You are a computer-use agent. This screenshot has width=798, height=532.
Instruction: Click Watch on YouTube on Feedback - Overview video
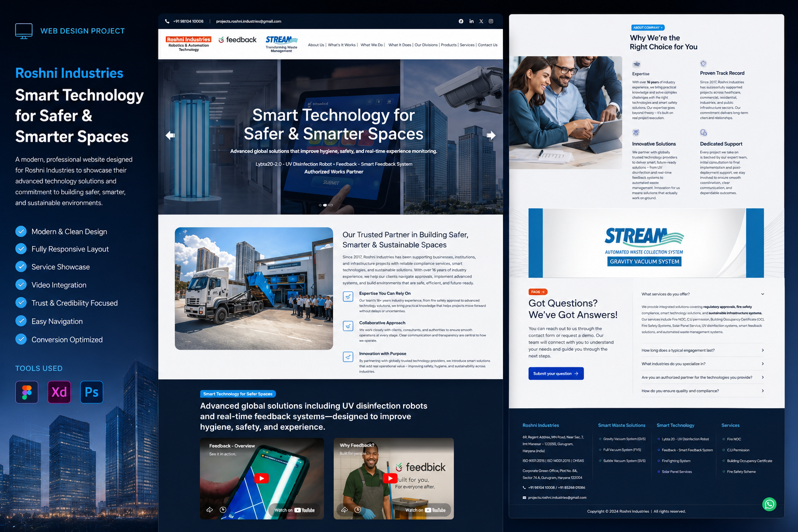[295, 510]
